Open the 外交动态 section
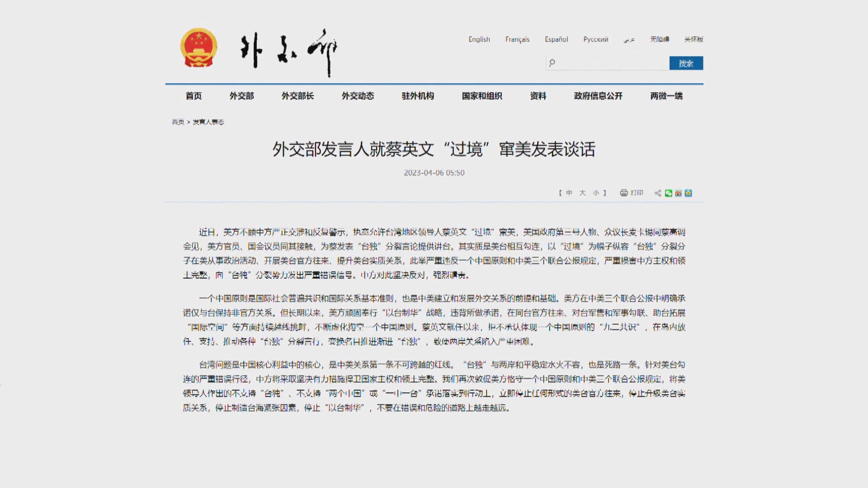This screenshot has width=868, height=488. tap(358, 96)
